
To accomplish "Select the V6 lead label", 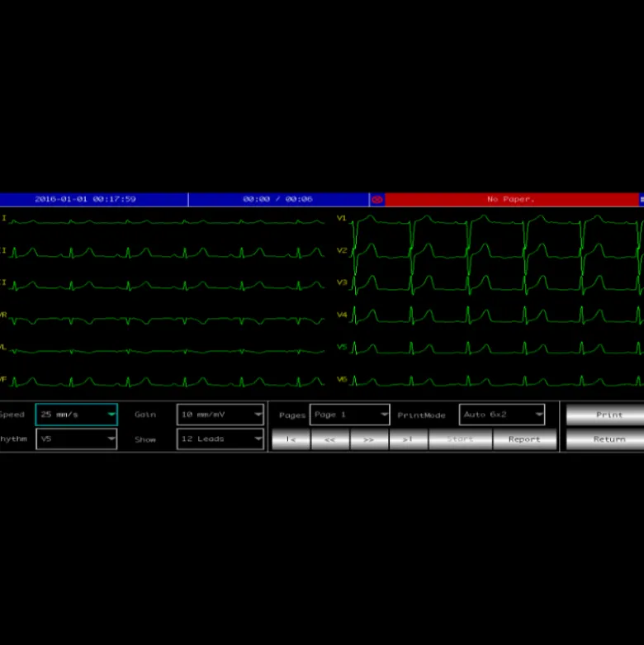I will [342, 379].
